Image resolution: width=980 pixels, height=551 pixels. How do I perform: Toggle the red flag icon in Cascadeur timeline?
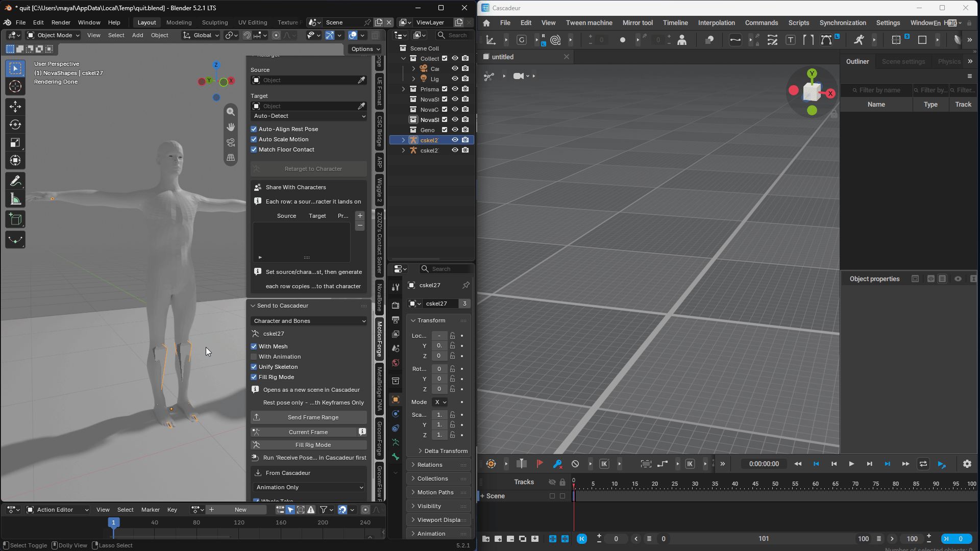tap(540, 464)
